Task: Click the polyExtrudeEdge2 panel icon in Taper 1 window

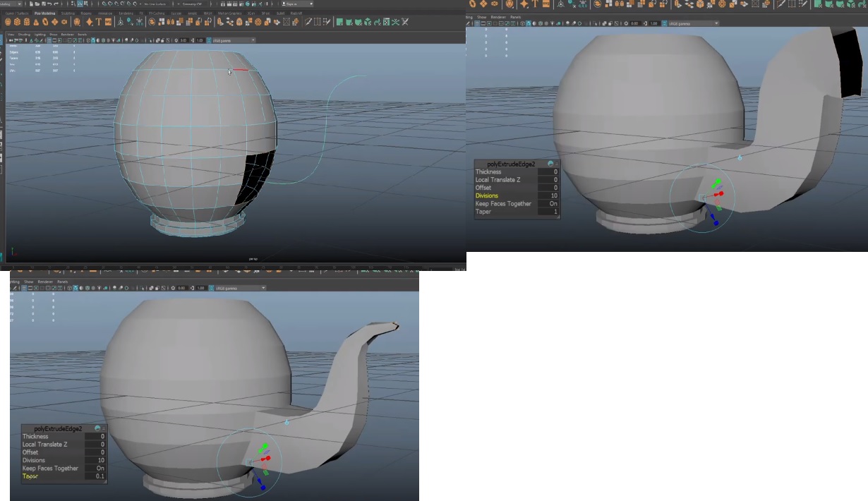Action: pos(550,164)
